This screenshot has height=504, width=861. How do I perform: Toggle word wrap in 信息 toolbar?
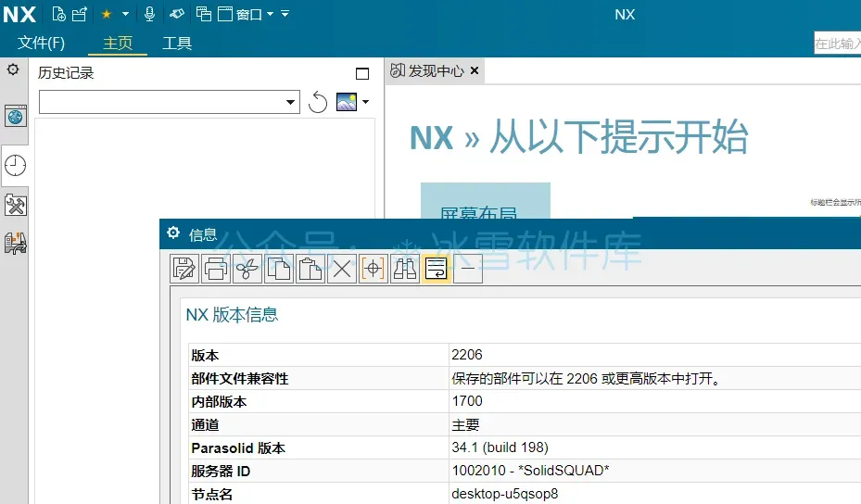pyautogui.click(x=436, y=269)
